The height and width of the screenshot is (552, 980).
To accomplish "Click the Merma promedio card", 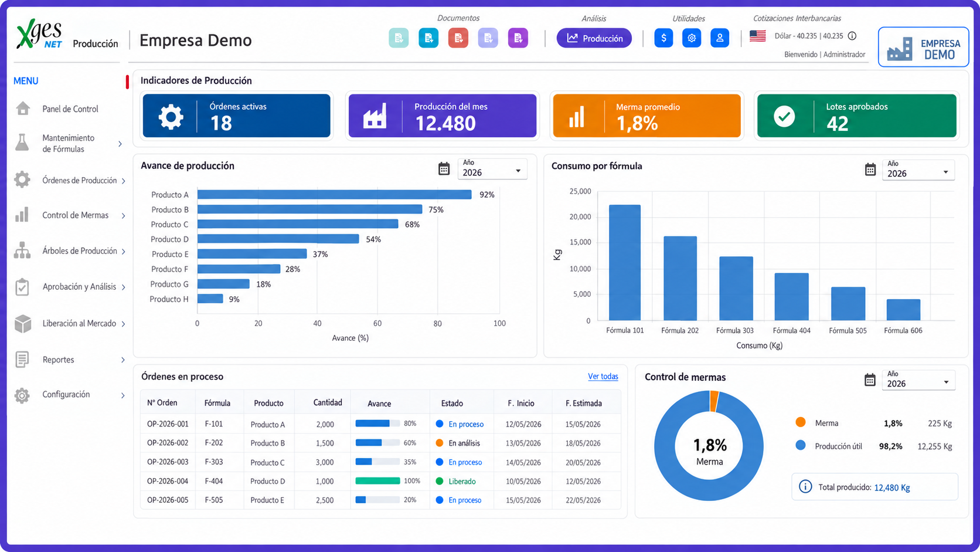I will (647, 116).
